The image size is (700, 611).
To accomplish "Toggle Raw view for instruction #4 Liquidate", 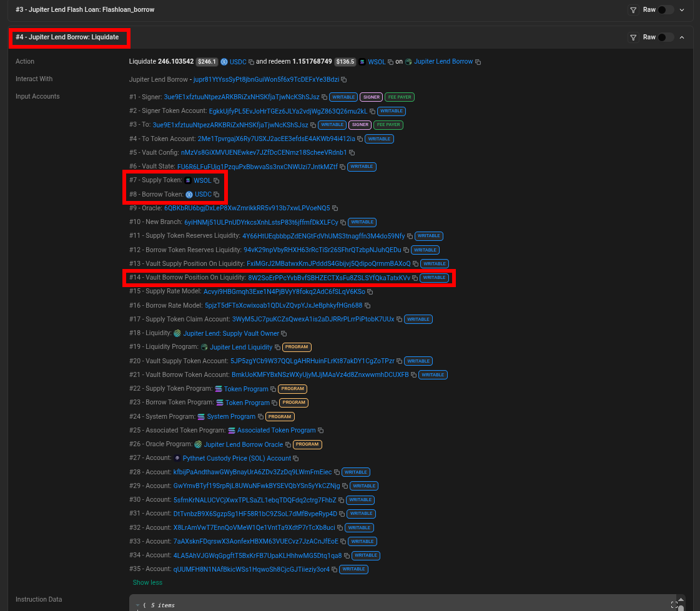I will [x=665, y=37].
